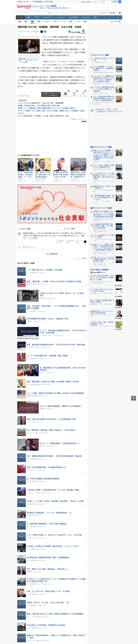Click the うーん face reaction on comment
Image resolution: width=138 pixels, height=644 pixels.
77,242
